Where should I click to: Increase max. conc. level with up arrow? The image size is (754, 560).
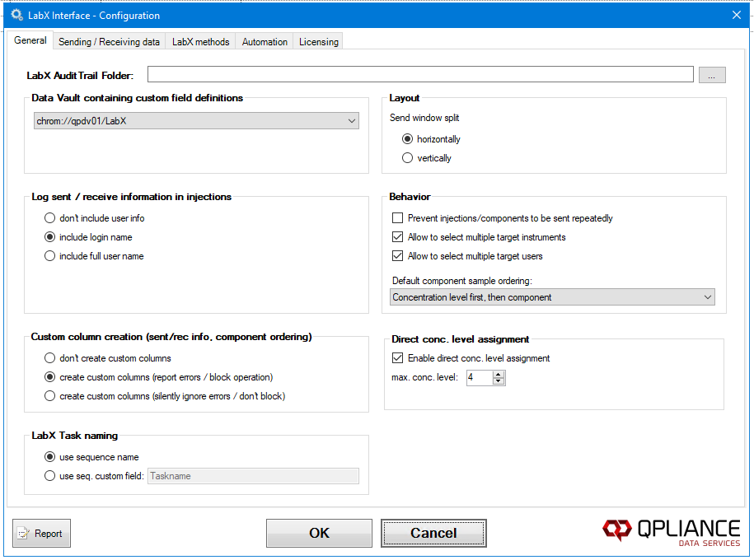point(498,374)
